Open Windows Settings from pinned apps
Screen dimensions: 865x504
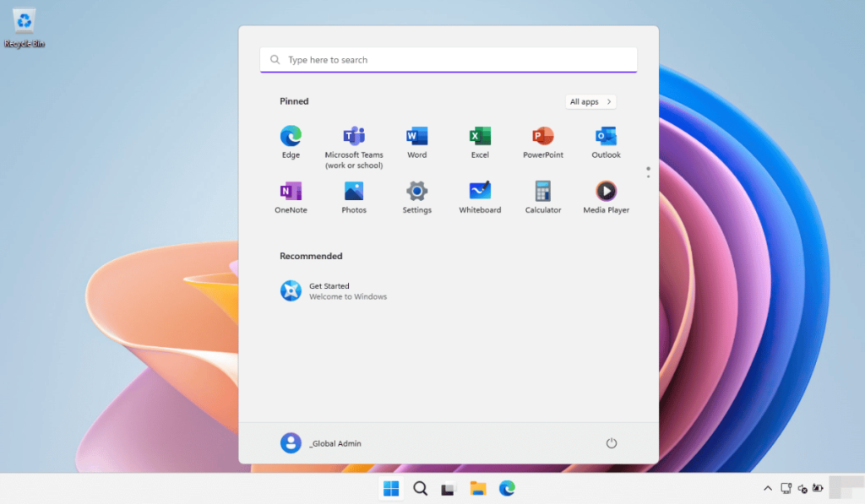[416, 192]
